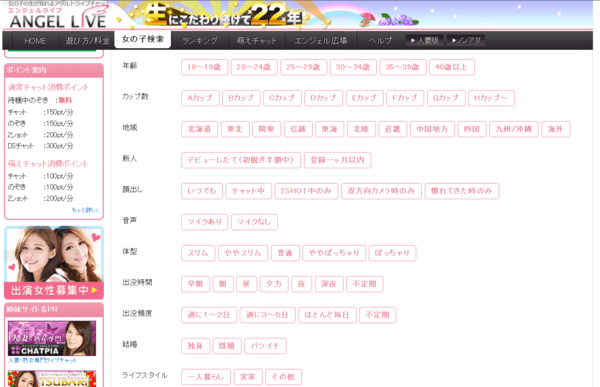Select the スリム body type filter
Image resolution: width=600 pixels, height=387 pixels.
coord(198,253)
